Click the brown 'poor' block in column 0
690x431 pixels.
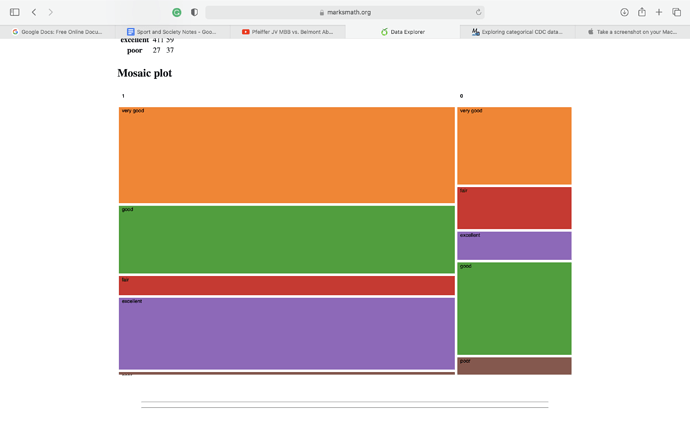514,366
